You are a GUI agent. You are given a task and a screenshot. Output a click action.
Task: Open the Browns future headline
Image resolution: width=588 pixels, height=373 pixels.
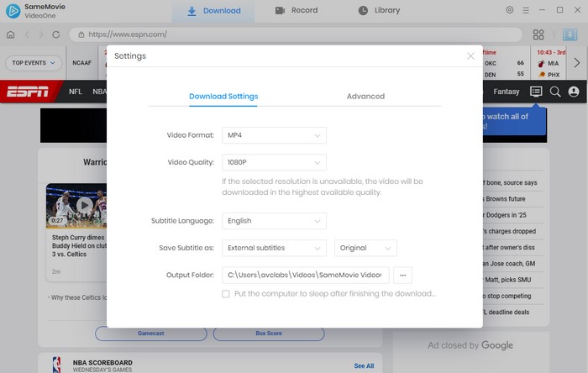tap(505, 199)
